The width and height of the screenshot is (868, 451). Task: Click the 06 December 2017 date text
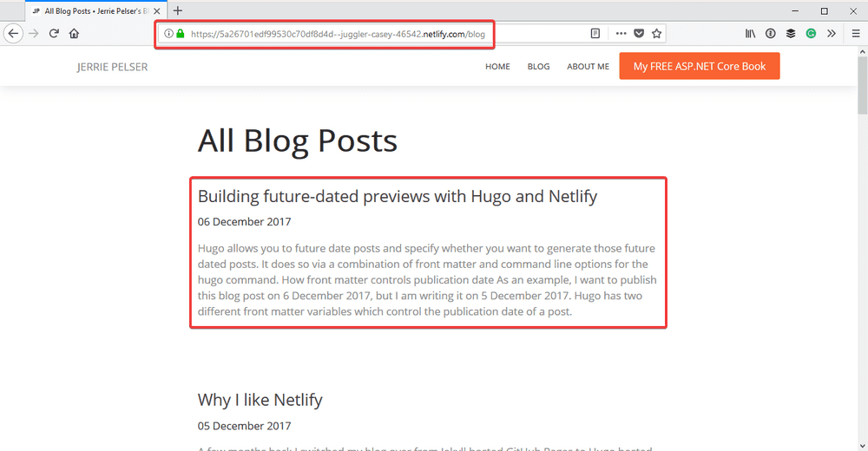point(244,222)
